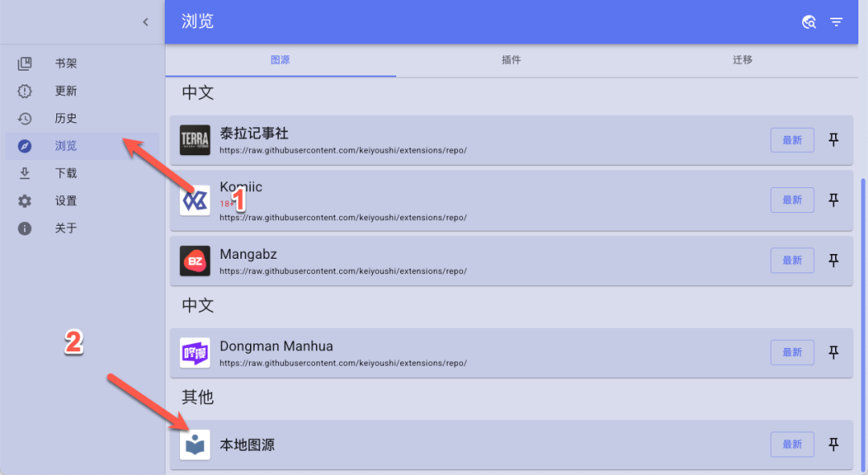The height and width of the screenshot is (475, 868).
Task: Click the Dongman Manhua source icon
Action: 194,351
